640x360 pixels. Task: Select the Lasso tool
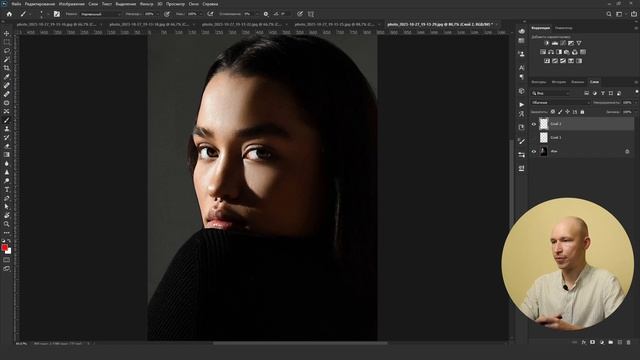click(7, 51)
